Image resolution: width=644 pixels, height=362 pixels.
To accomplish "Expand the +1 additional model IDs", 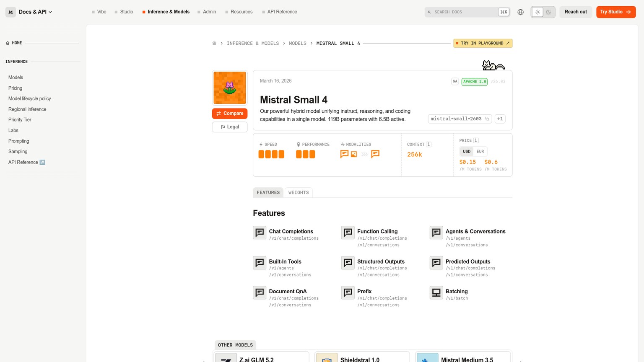I will pyautogui.click(x=500, y=119).
